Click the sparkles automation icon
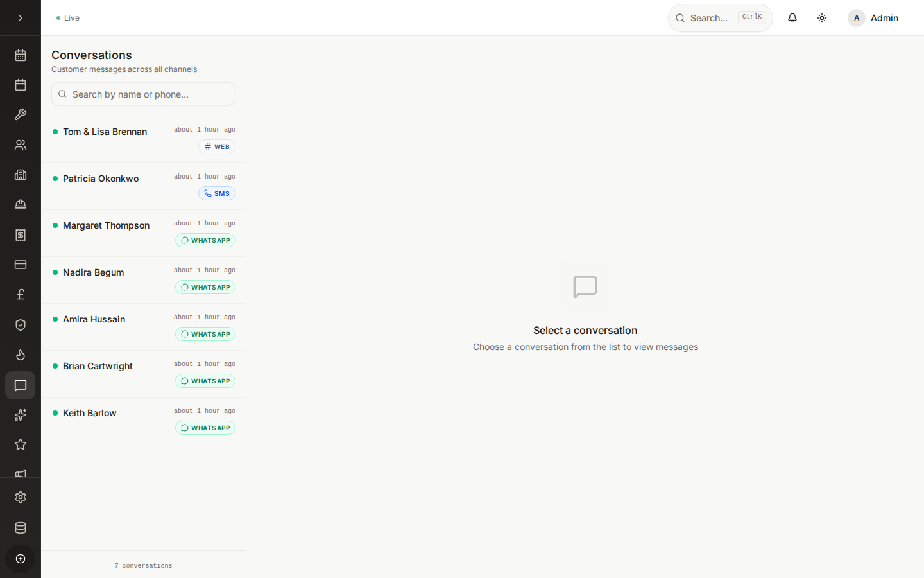This screenshot has width=924, height=578. click(20, 415)
